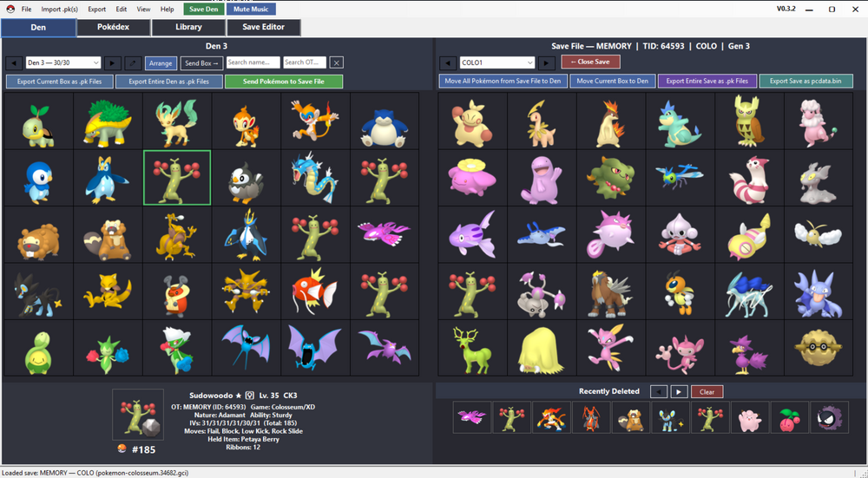Click the Send Box → button

coord(201,63)
